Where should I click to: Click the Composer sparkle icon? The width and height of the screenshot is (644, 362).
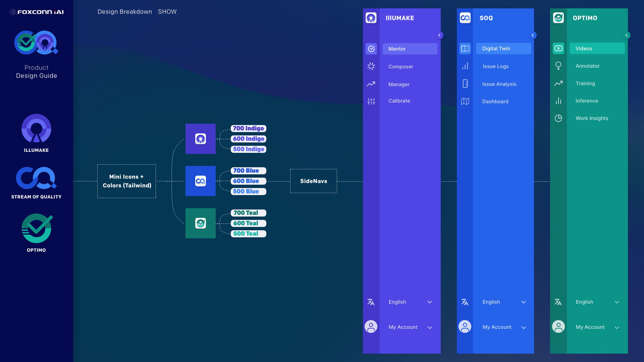click(371, 66)
